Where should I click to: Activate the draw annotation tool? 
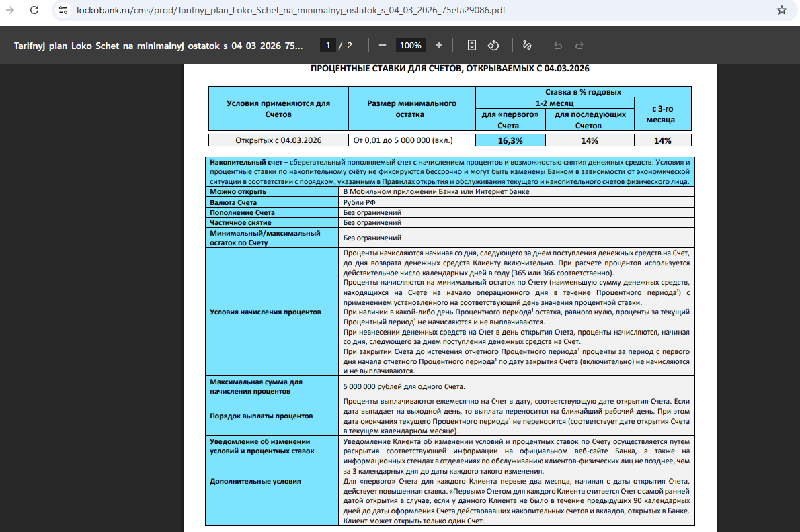pos(528,45)
